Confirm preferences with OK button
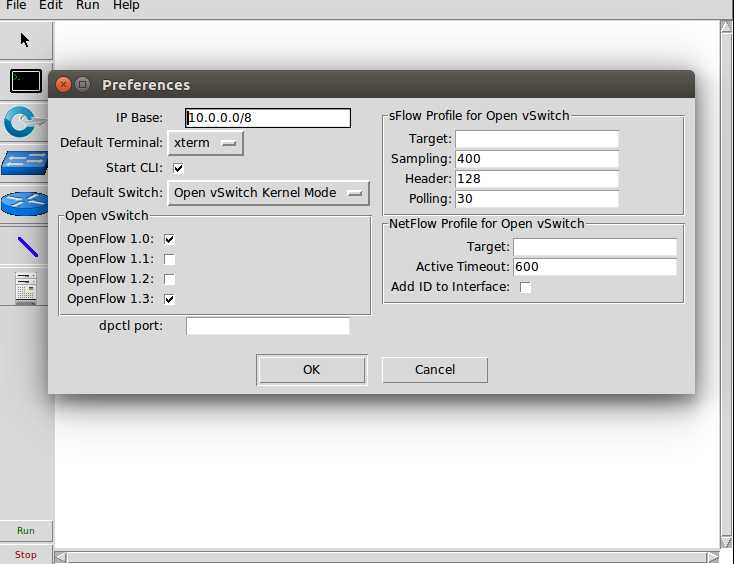 (312, 370)
